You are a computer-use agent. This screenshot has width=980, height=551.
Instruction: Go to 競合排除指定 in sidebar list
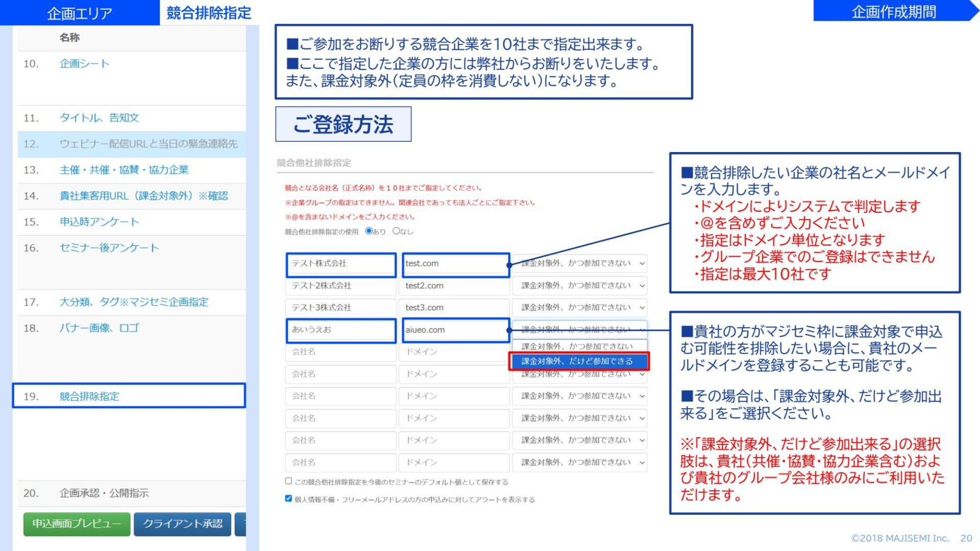tap(89, 396)
